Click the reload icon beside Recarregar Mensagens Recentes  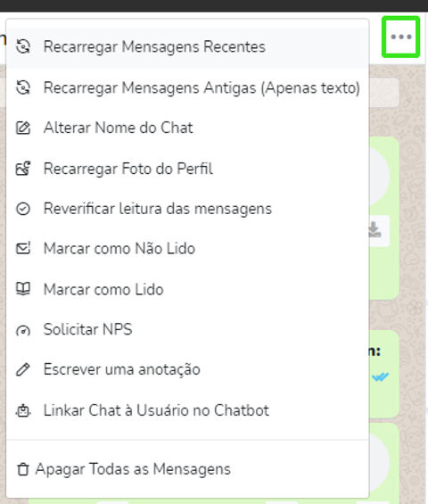23,47
